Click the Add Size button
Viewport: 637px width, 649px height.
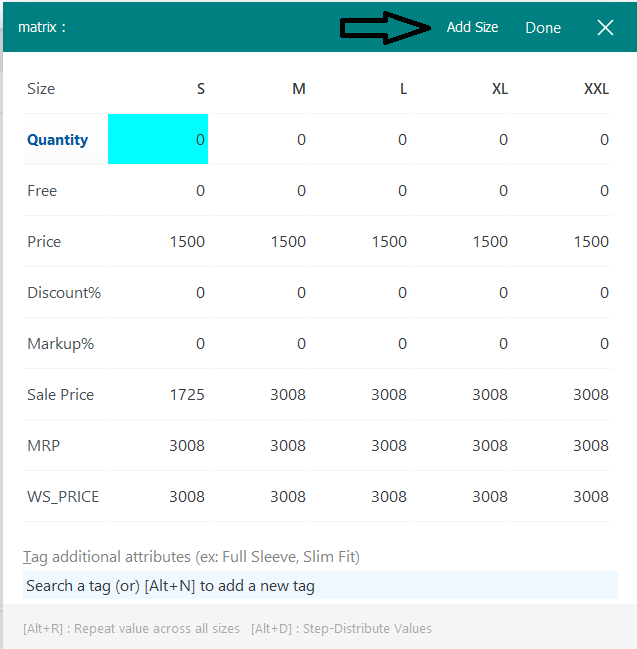point(472,27)
